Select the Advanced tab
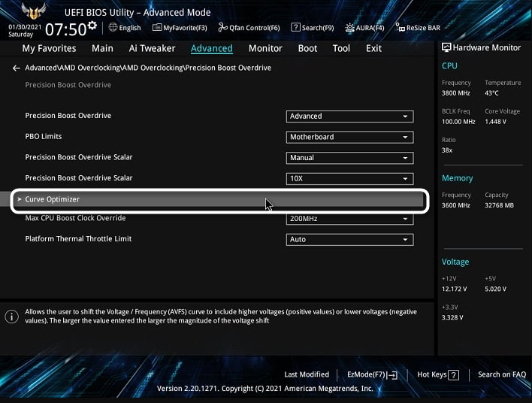 coord(212,48)
